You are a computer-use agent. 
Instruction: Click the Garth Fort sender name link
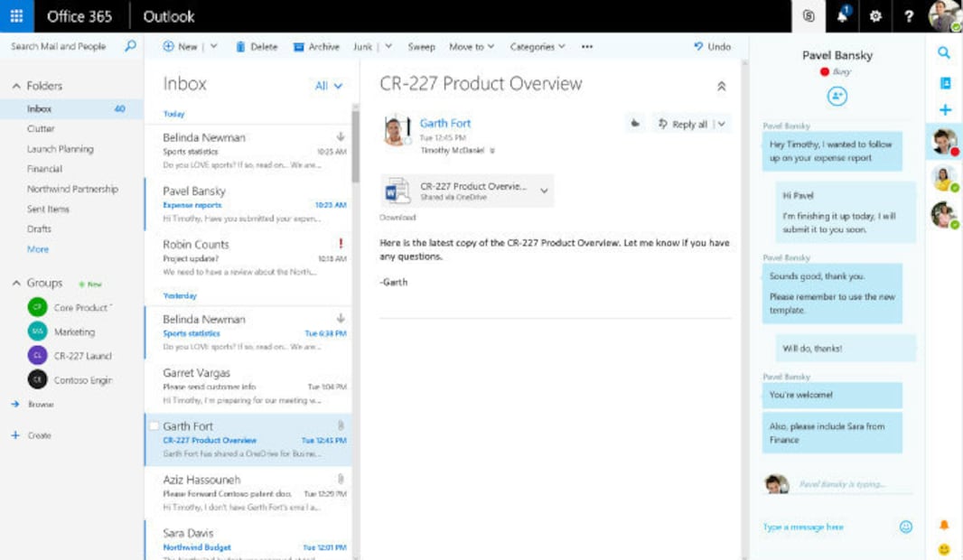coord(445,124)
